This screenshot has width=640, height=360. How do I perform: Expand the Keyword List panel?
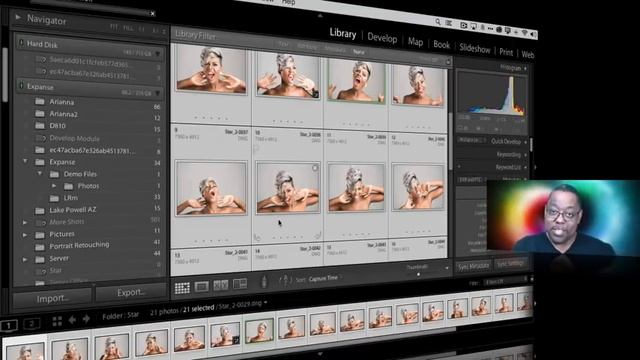[x=525, y=167]
